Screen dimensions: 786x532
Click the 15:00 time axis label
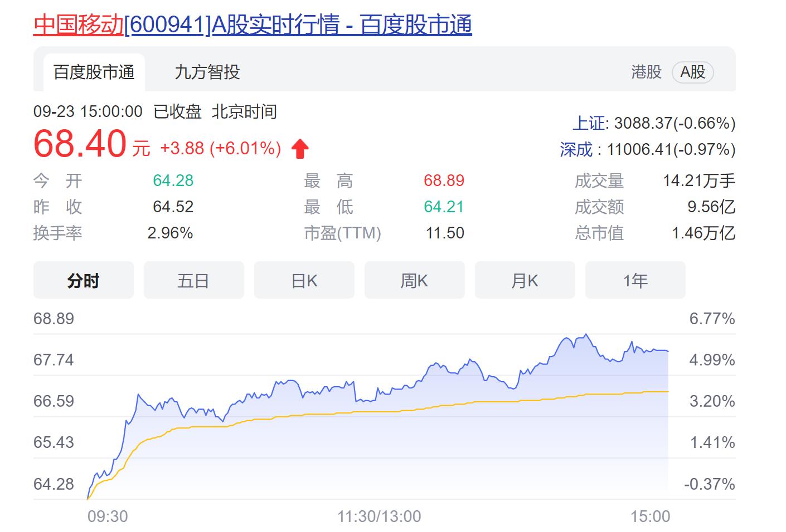point(650,516)
